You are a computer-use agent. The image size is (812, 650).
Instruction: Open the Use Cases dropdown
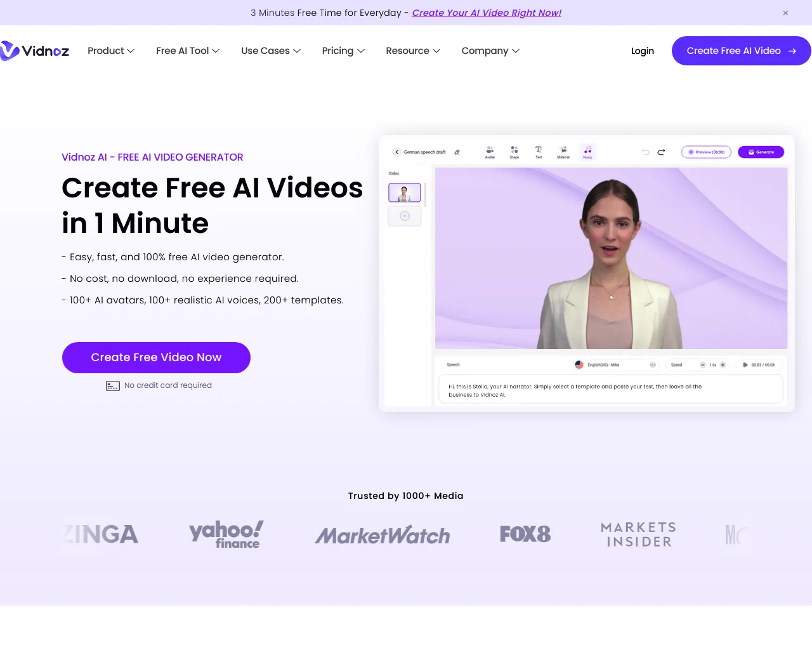[271, 51]
